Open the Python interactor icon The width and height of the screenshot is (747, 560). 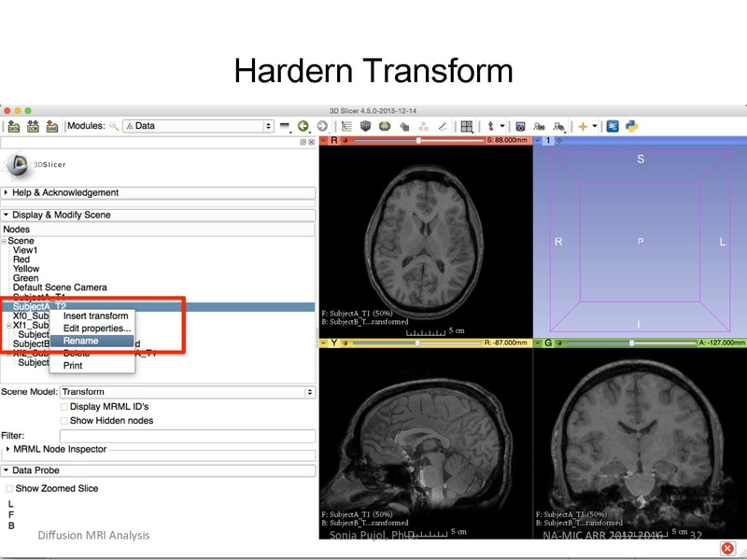coord(631,126)
